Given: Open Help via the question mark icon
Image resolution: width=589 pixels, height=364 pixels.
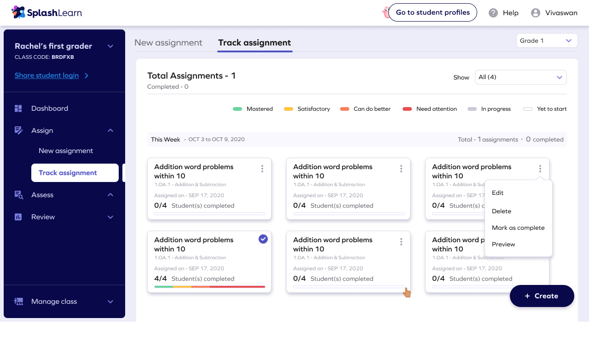Looking at the screenshot, I should [493, 13].
